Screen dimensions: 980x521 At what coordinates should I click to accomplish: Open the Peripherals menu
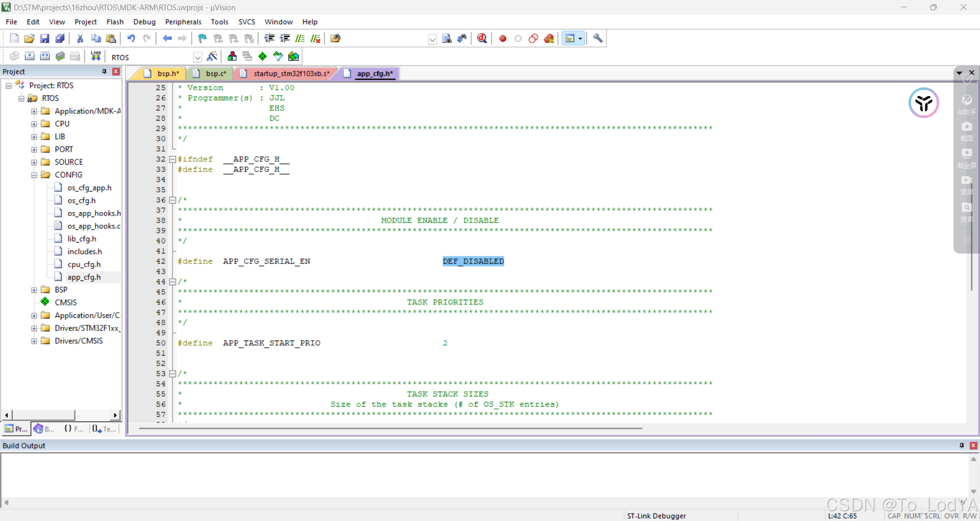183,22
